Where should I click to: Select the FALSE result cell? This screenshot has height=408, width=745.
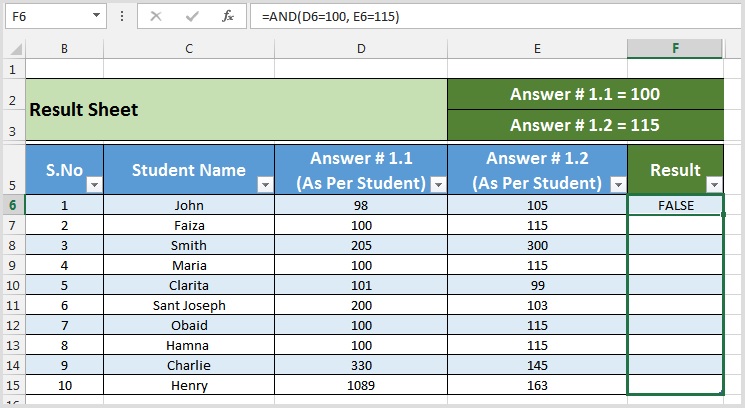click(676, 205)
